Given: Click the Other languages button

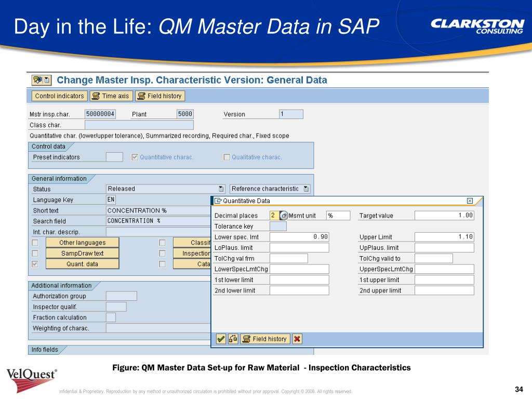Looking at the screenshot, I should tap(83, 243).
